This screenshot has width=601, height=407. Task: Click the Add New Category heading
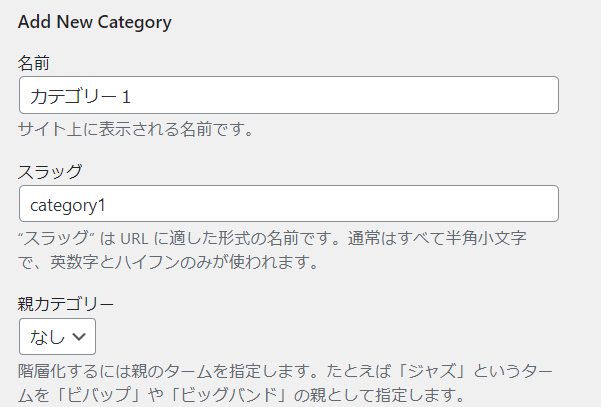(x=95, y=20)
